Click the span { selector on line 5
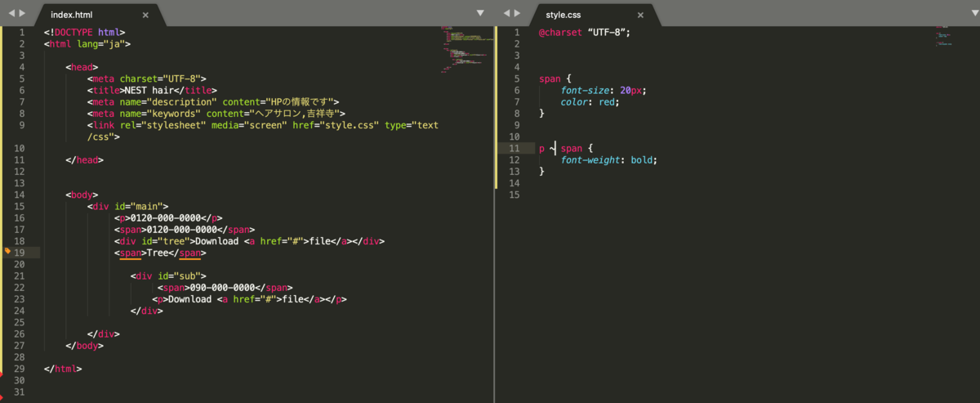The height and width of the screenshot is (403, 980). 555,78
